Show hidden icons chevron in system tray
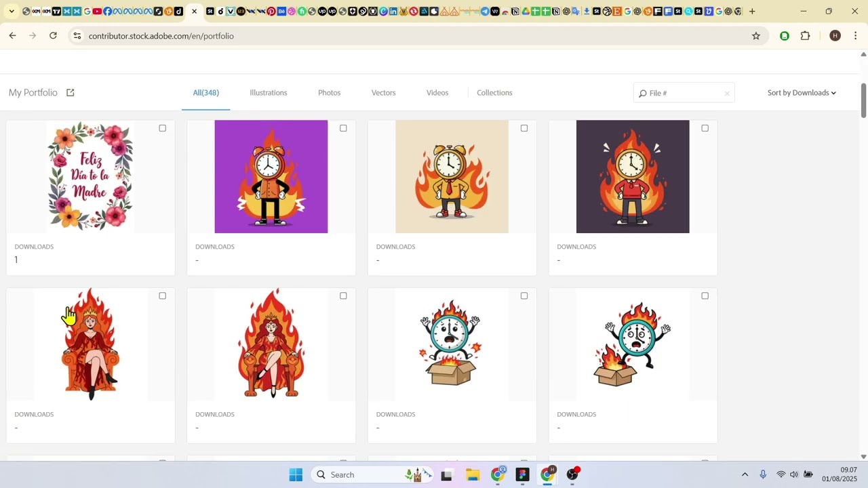Screen dimensions: 868x488 click(745, 475)
